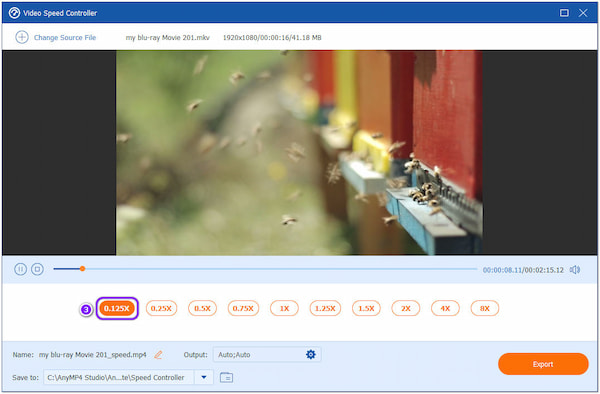Click the Change Source File plus icon
Viewport: 600px width, 394px height.
click(22, 37)
